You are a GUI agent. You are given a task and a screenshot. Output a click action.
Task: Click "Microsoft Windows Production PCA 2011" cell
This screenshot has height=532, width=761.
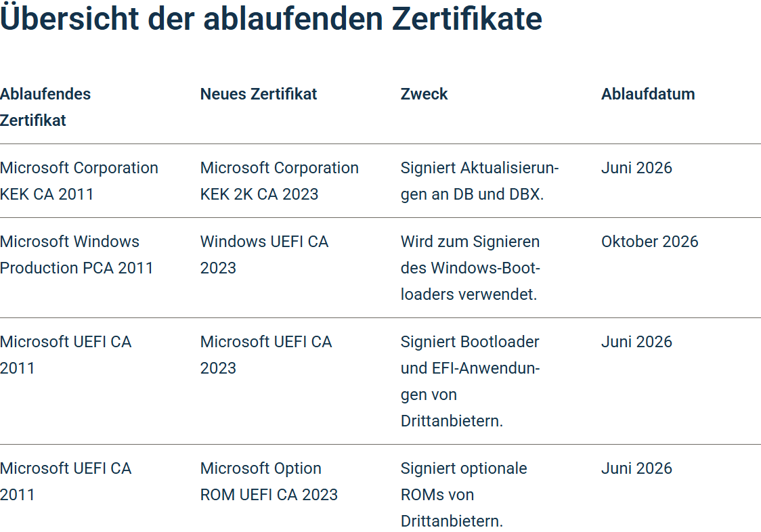tap(77, 254)
